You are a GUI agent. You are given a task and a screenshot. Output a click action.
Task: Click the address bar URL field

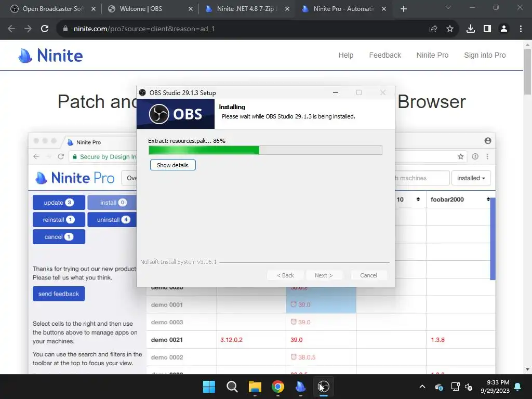pyautogui.click(x=244, y=29)
